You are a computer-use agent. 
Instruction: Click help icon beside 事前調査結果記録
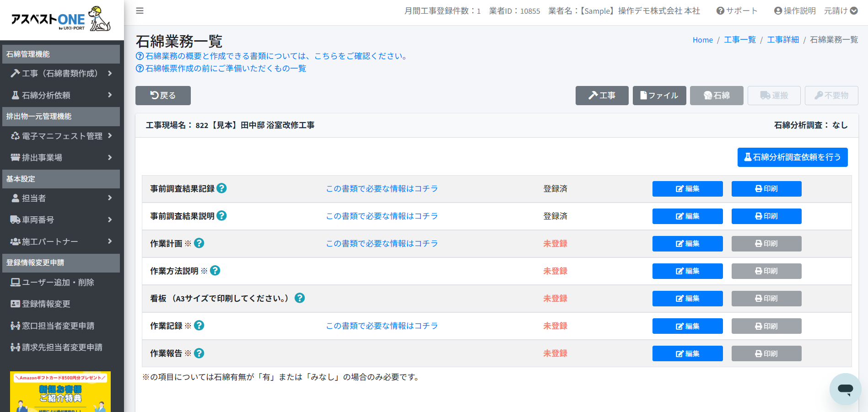point(221,188)
